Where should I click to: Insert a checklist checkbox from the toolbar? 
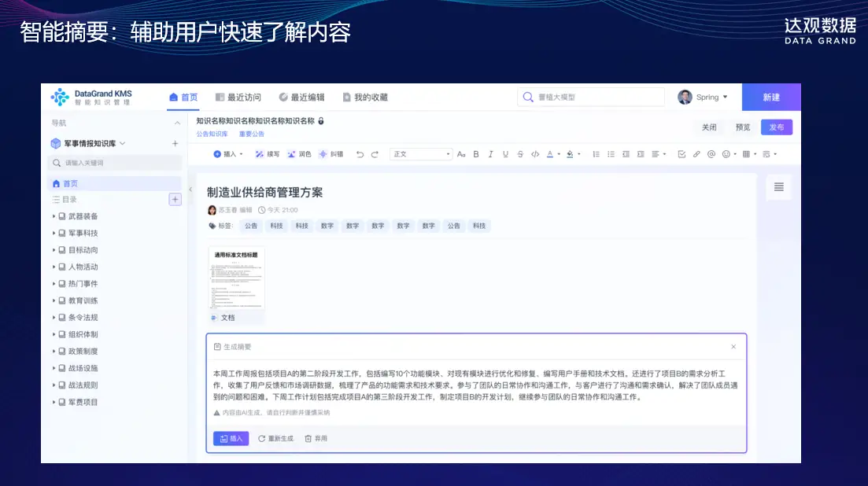click(x=681, y=154)
